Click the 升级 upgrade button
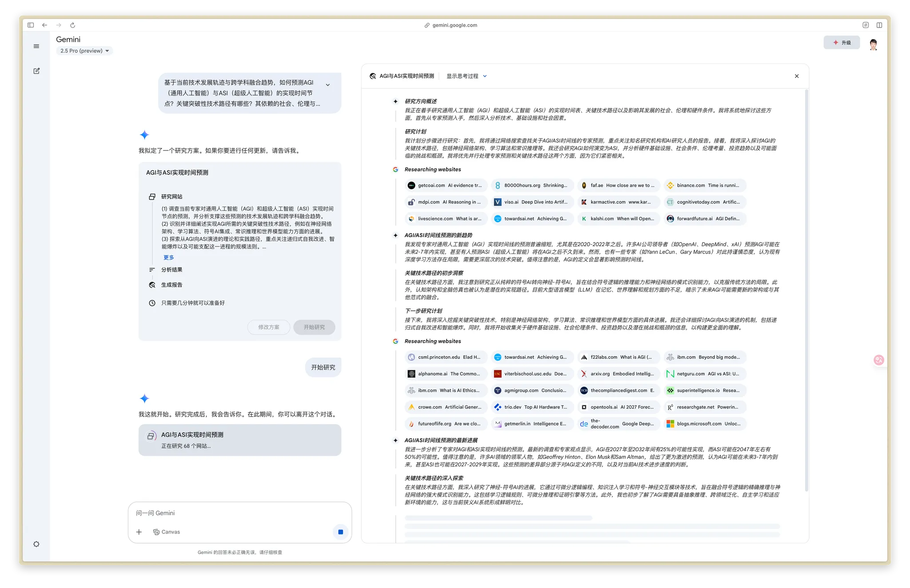 (x=842, y=43)
